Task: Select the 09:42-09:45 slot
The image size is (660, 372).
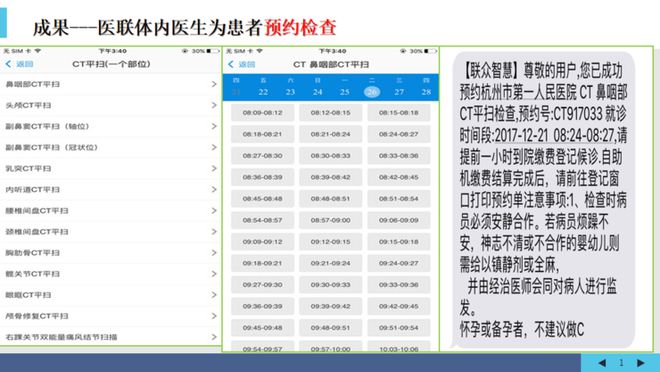Action: click(x=399, y=306)
